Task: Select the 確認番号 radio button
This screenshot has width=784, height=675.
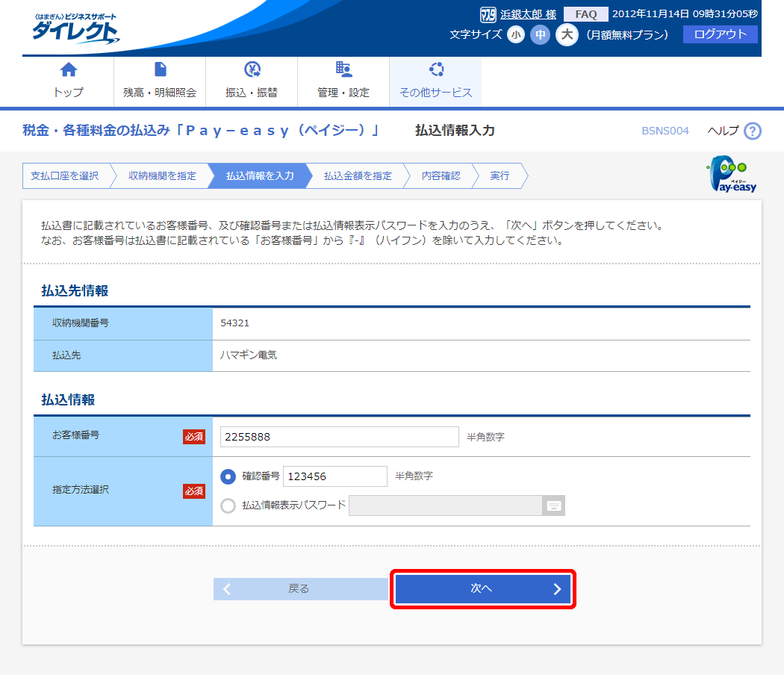Action: pyautogui.click(x=228, y=476)
